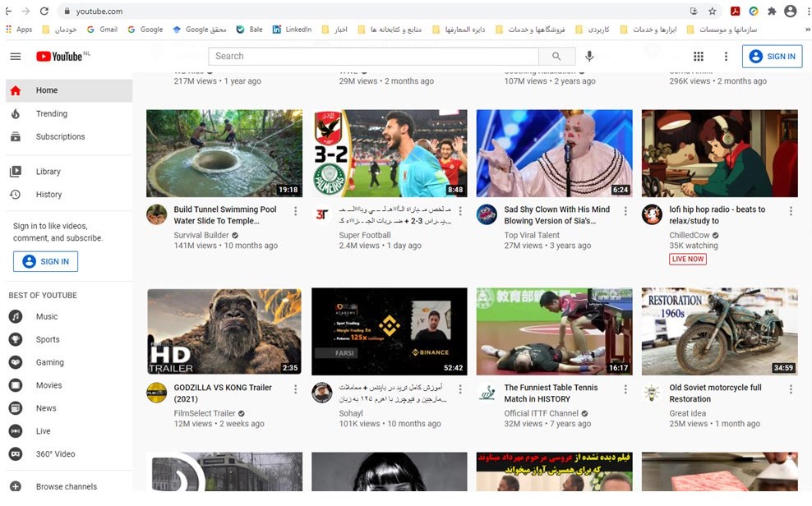Open the Chrome profile avatar
Image resolution: width=812 pixels, height=506 pixels.
[791, 11]
